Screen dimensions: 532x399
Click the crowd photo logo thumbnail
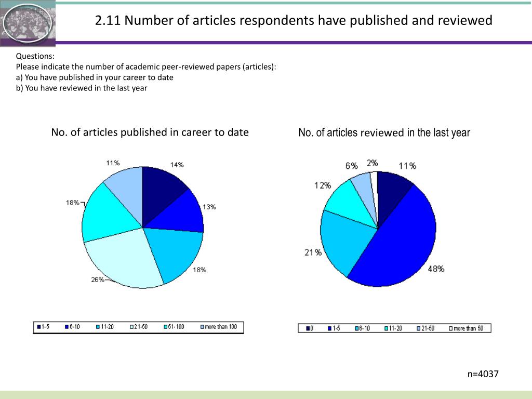(28, 23)
